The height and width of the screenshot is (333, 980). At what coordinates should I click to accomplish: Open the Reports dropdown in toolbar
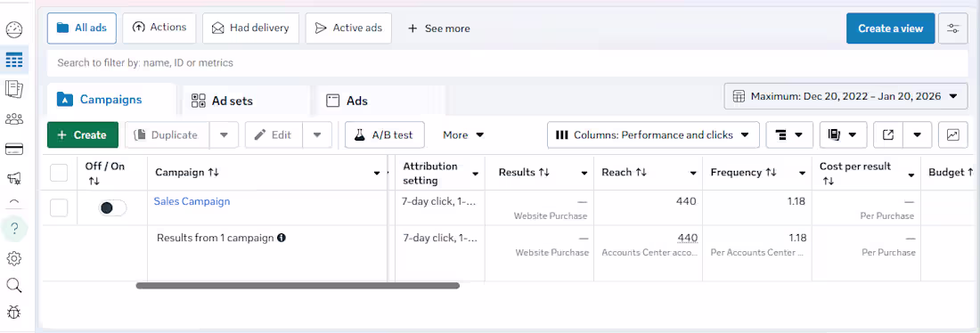point(843,135)
